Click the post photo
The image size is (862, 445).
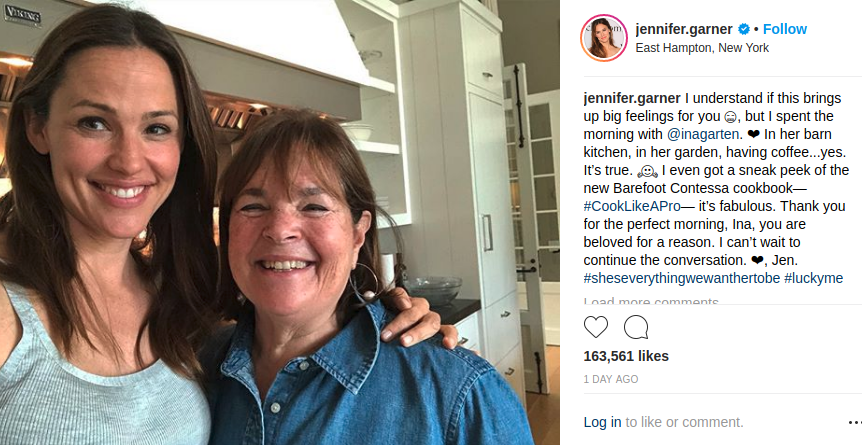point(280,222)
